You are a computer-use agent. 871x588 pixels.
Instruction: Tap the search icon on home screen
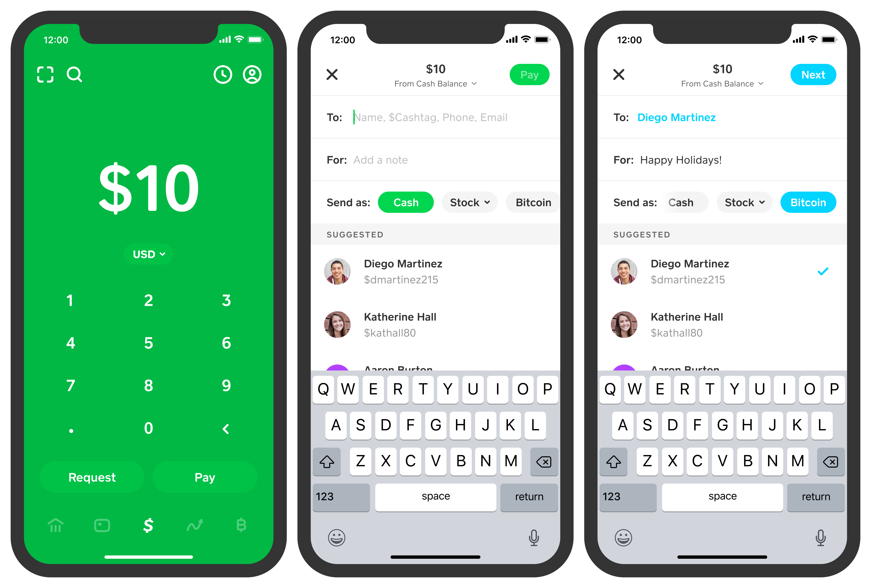click(x=74, y=74)
